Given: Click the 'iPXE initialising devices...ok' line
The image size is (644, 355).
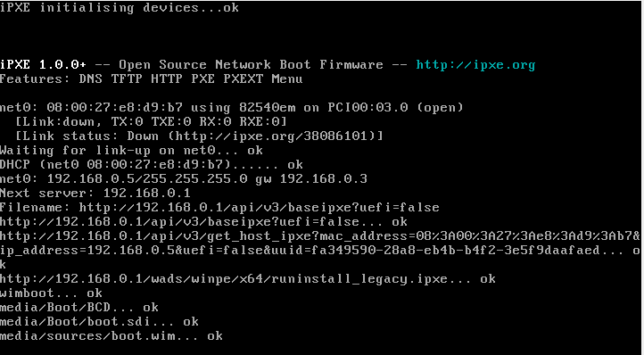Looking at the screenshot, I should tap(120, 8).
